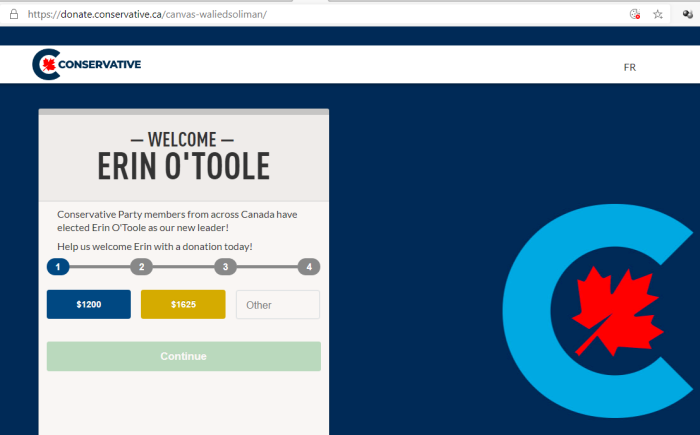The width and height of the screenshot is (700, 435).
Task: Click the 'Conservative Party members from across Canada' paragraph
Action: pyautogui.click(x=177, y=221)
